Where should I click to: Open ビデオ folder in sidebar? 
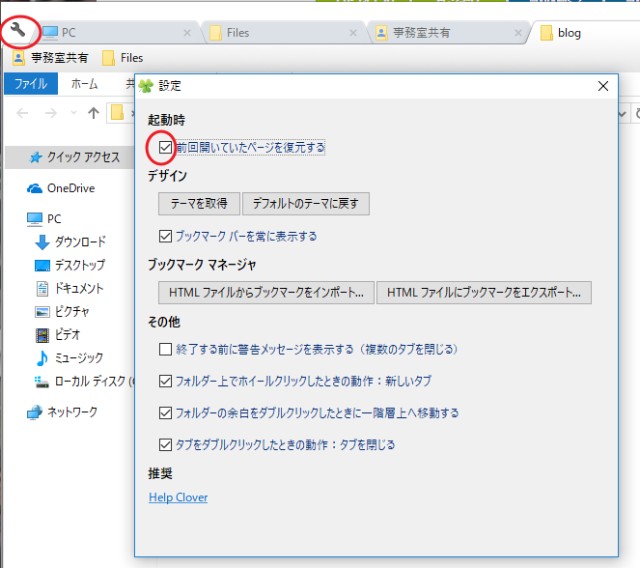pyautogui.click(x=42, y=335)
